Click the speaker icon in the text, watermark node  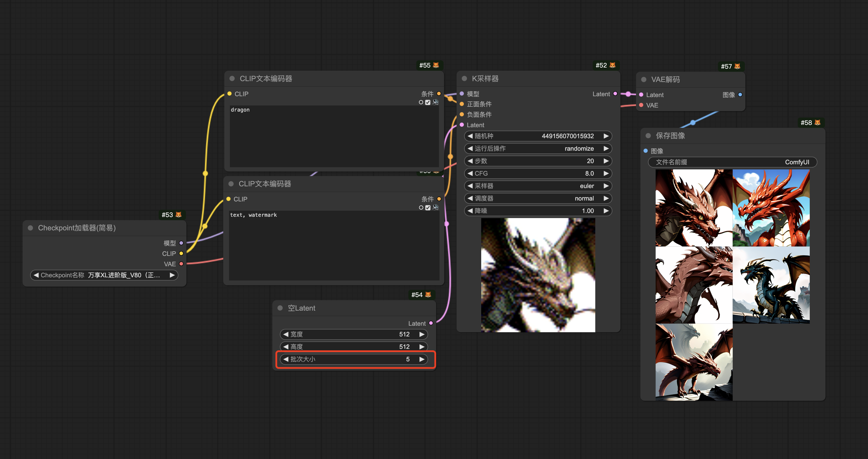pos(436,207)
